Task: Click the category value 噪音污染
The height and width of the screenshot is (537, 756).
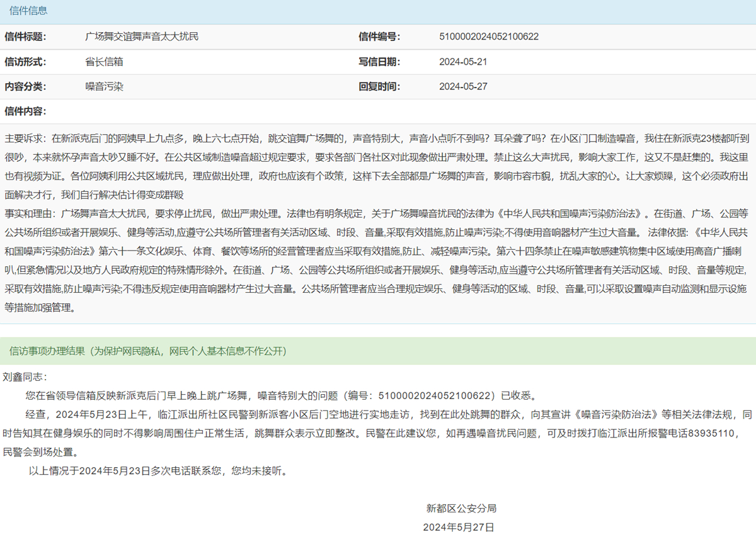Action: [104, 86]
